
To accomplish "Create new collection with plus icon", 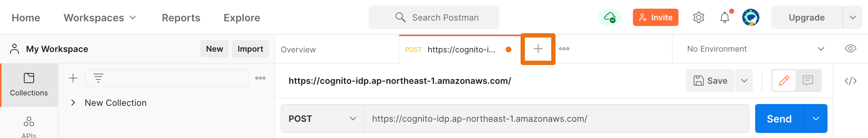I will 73,78.
